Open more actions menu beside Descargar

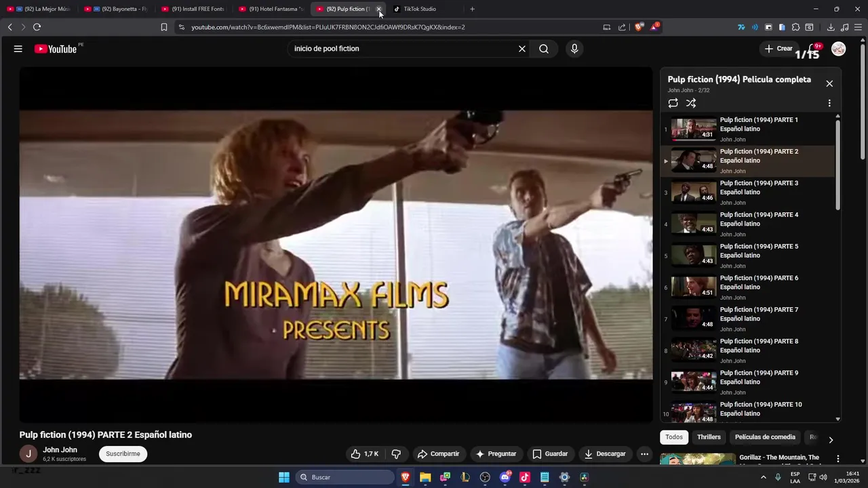645,454
